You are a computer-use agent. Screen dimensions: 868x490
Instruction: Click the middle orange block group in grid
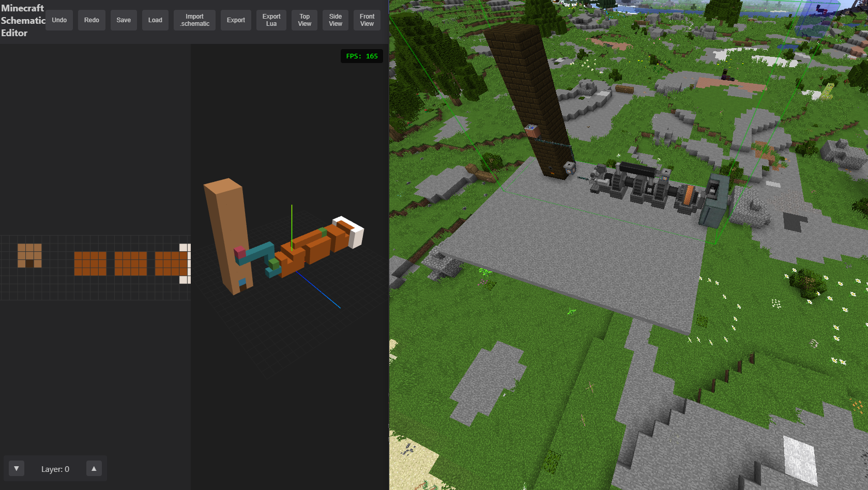coord(130,264)
